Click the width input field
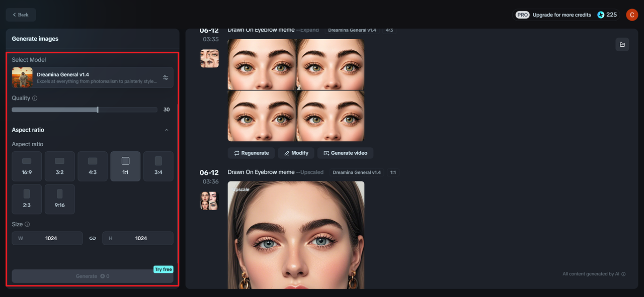This screenshot has width=644, height=297. tap(47, 238)
